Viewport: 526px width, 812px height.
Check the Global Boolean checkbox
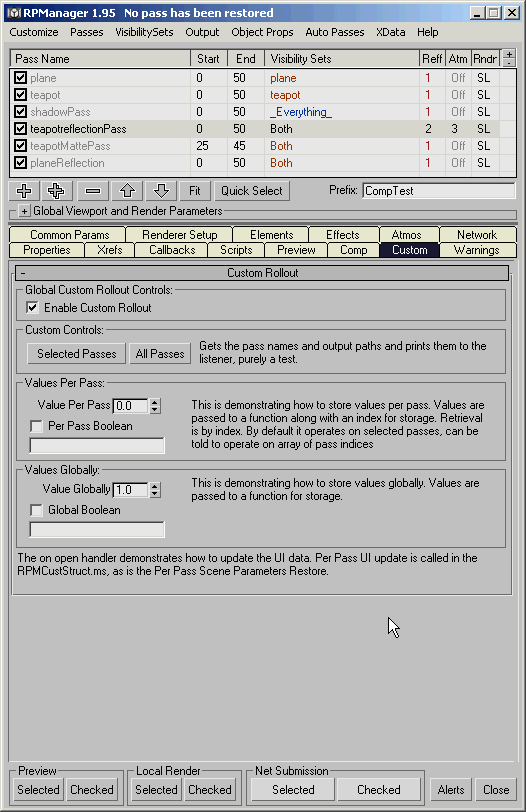36,511
